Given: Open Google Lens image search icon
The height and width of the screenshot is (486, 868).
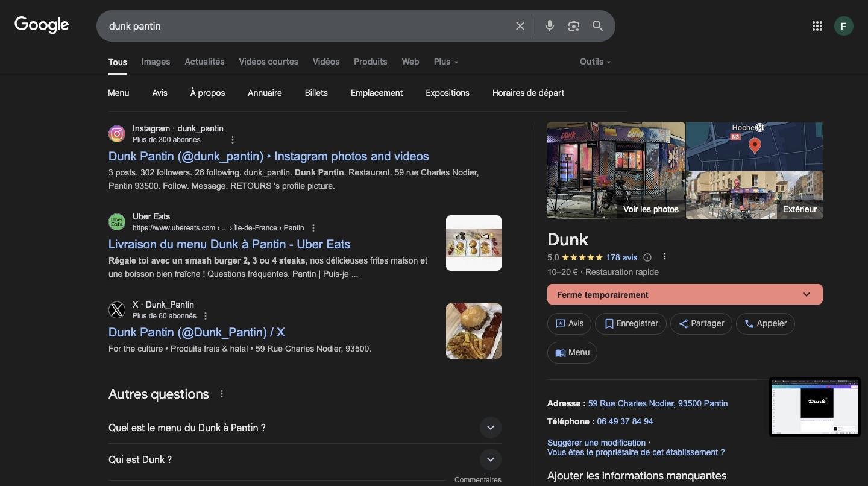Looking at the screenshot, I should click(573, 26).
